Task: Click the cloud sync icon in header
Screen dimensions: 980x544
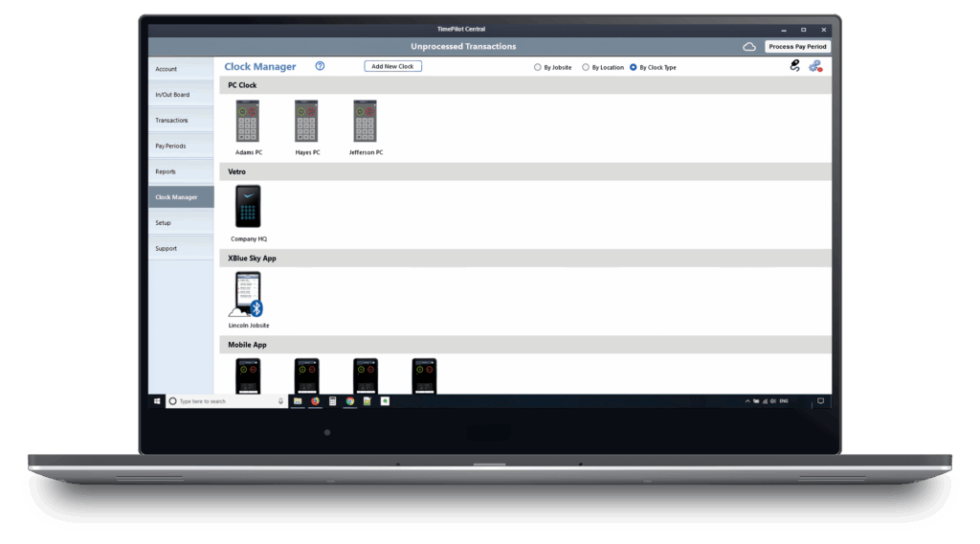Action: [749, 47]
